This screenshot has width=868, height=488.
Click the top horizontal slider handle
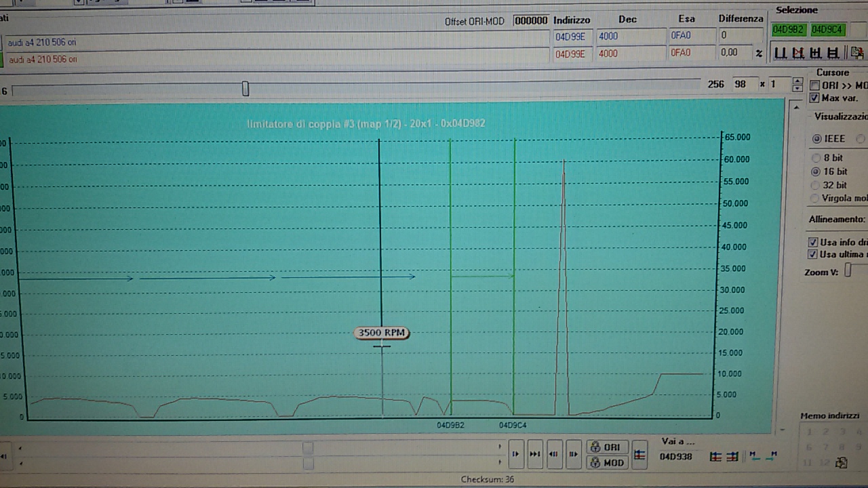click(x=245, y=89)
